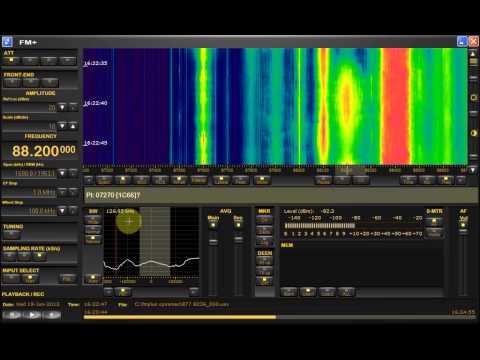The width and height of the screenshot is (480, 360).
Task: Click the 88.200000 frequency readout
Action: point(43,151)
